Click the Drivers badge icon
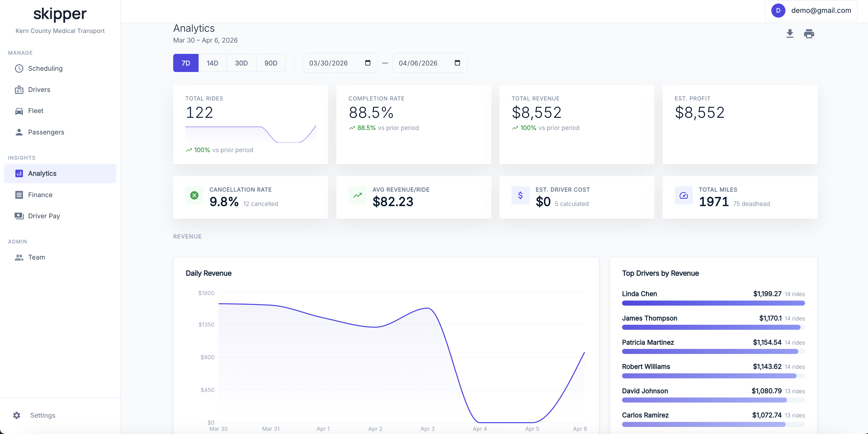 pyautogui.click(x=19, y=90)
